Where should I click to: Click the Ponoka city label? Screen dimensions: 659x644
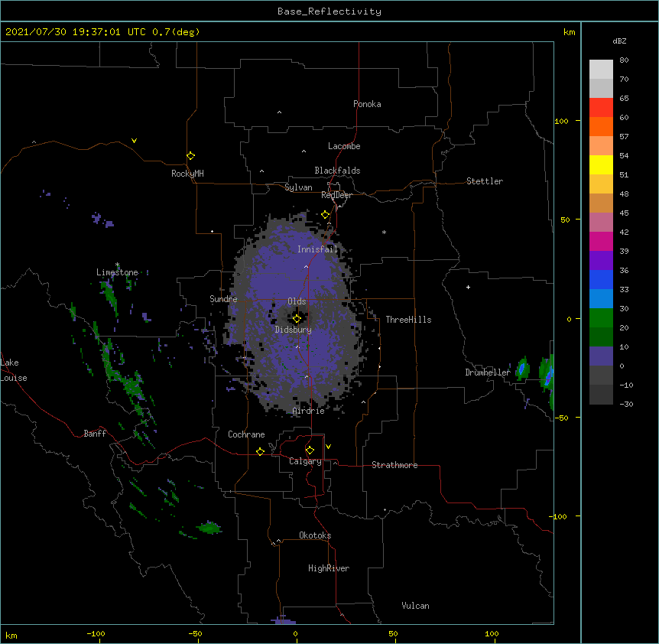(367, 104)
